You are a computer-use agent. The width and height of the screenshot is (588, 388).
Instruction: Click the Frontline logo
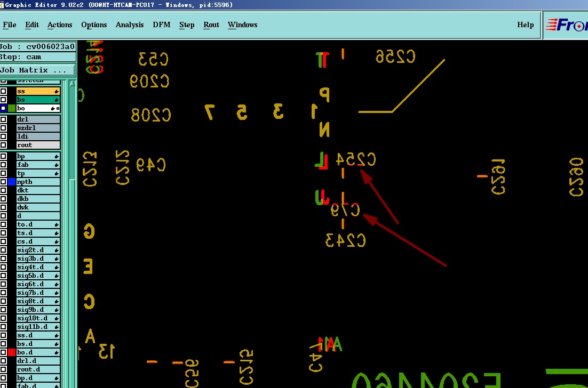click(566, 25)
